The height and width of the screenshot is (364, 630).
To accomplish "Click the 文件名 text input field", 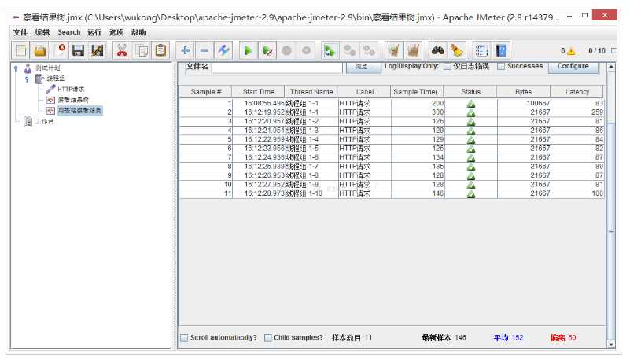I will pos(277,67).
